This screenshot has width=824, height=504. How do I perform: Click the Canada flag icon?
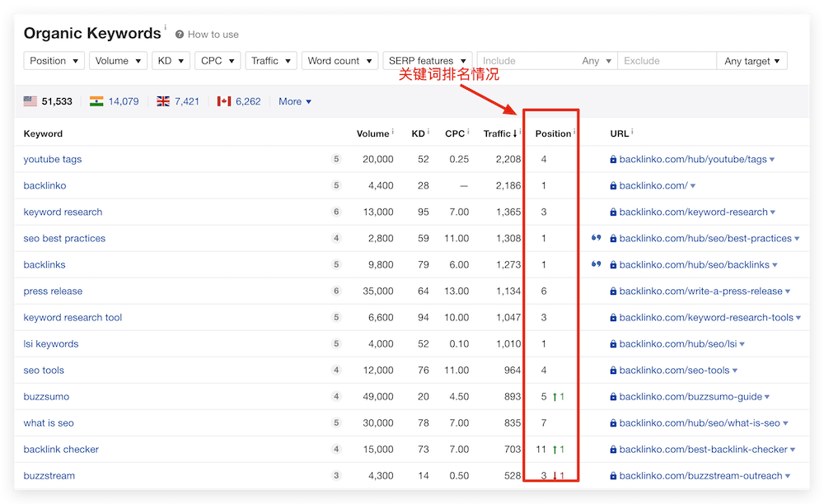pyautogui.click(x=224, y=101)
